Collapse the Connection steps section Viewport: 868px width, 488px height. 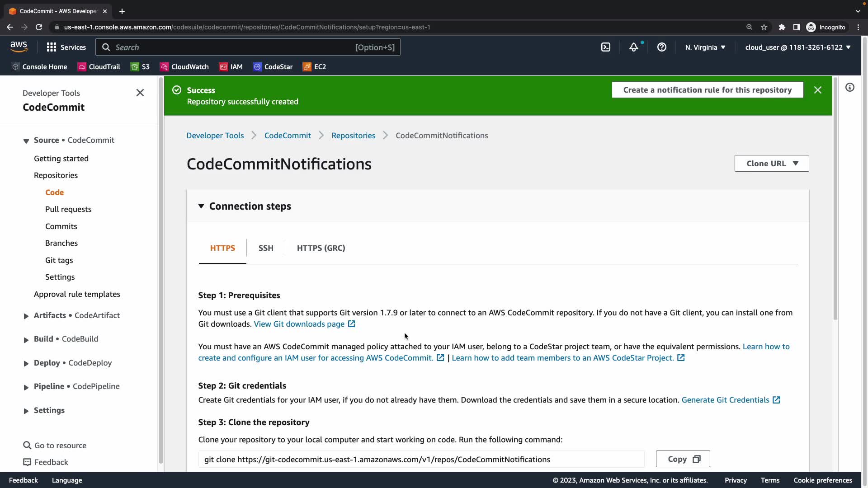click(201, 206)
